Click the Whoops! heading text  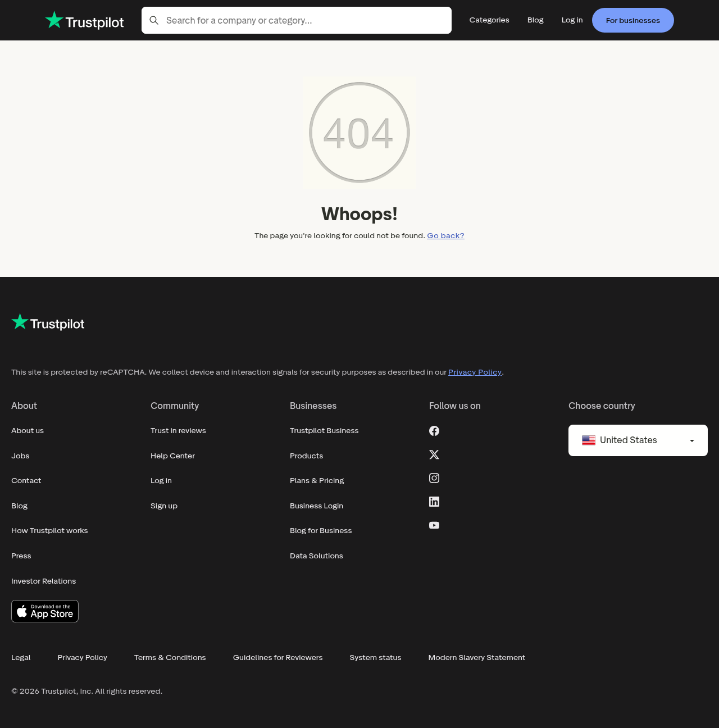[x=359, y=214]
